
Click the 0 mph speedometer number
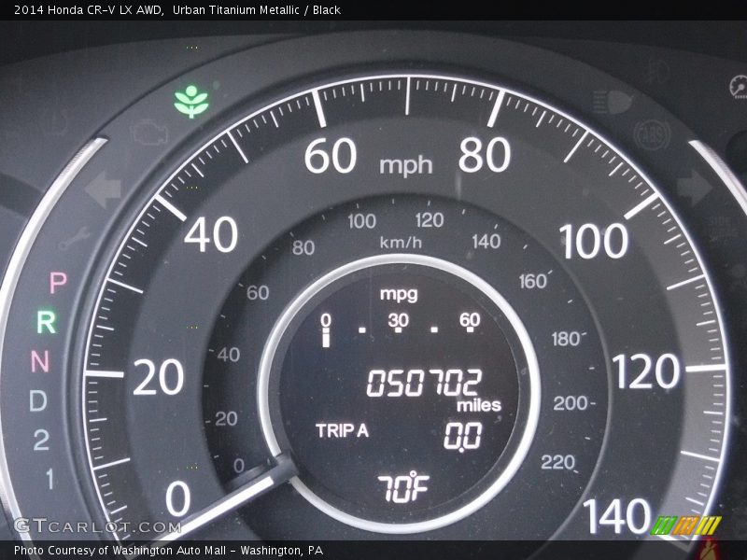click(x=178, y=498)
